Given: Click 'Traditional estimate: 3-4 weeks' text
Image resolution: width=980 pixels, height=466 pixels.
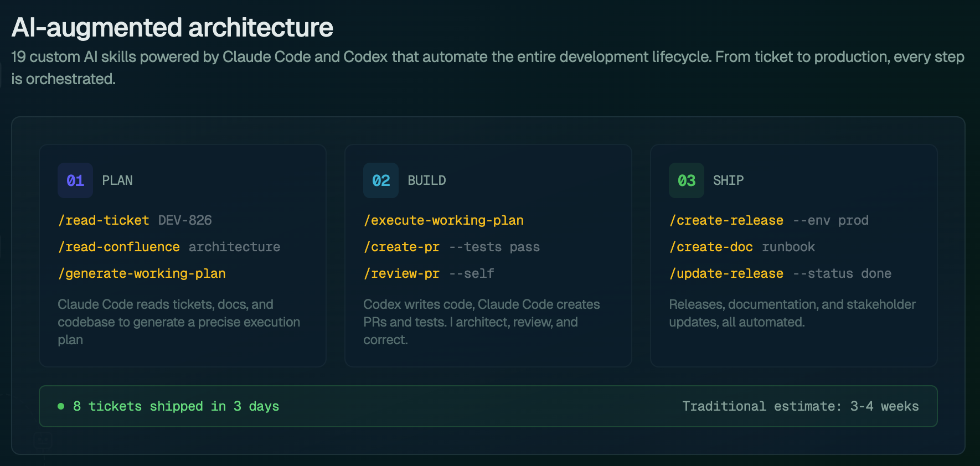Looking at the screenshot, I should point(800,406).
